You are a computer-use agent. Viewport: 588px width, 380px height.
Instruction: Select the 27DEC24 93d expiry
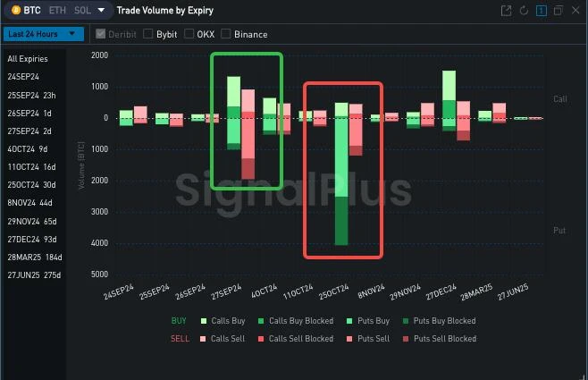click(x=33, y=239)
